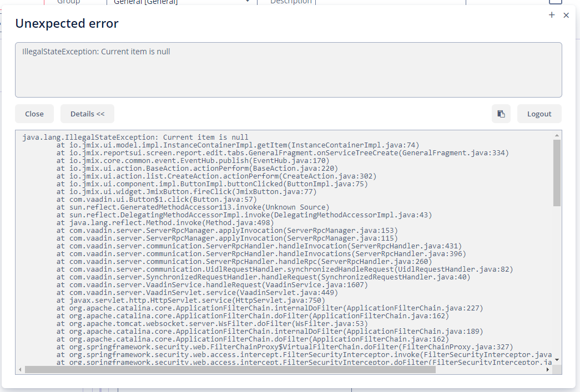Maximize the error dialog with plus icon
This screenshot has width=580, height=392.
[552, 15]
